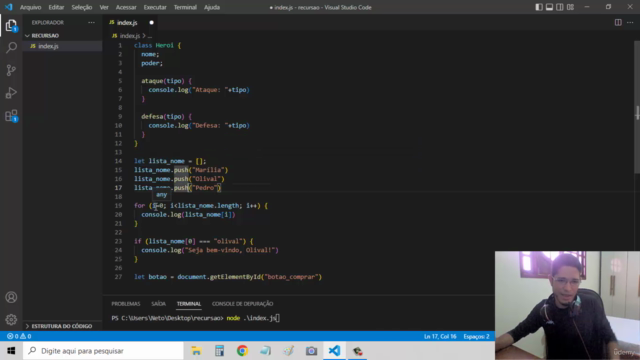Toggle the primary sidebar layout icon
The image size is (640, 360).
pyautogui.click(x=539, y=7)
